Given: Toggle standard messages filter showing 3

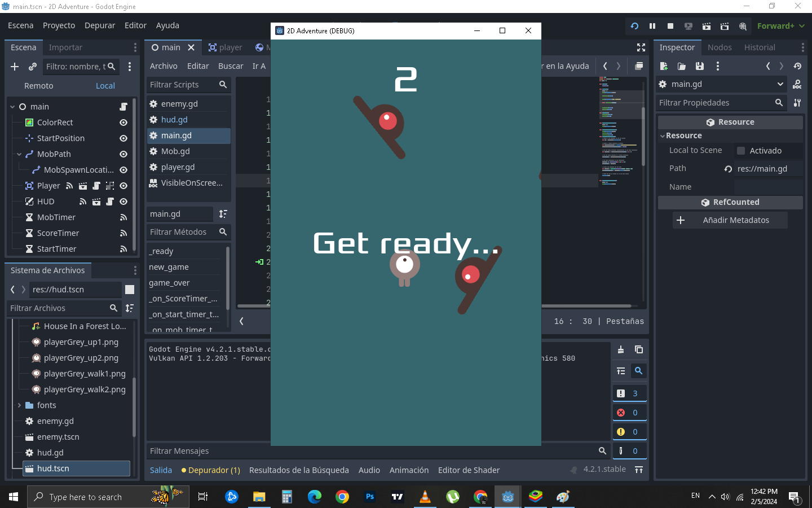Looking at the screenshot, I should click(629, 393).
